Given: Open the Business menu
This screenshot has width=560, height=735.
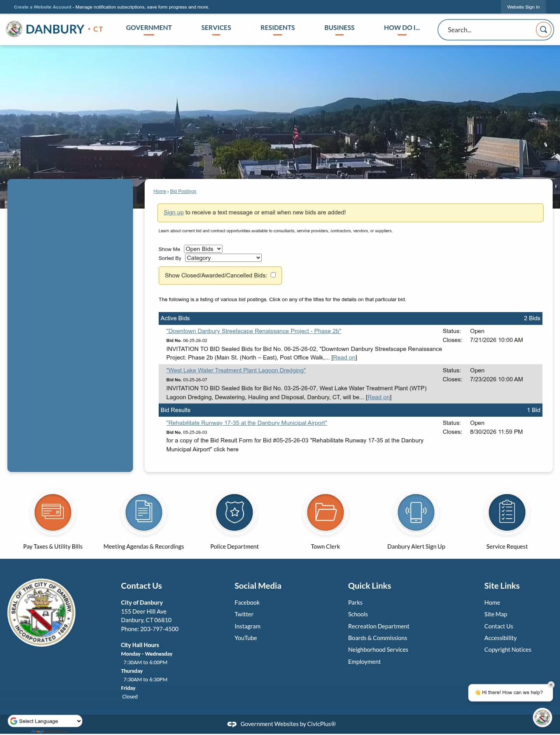Looking at the screenshot, I should 339,28.
